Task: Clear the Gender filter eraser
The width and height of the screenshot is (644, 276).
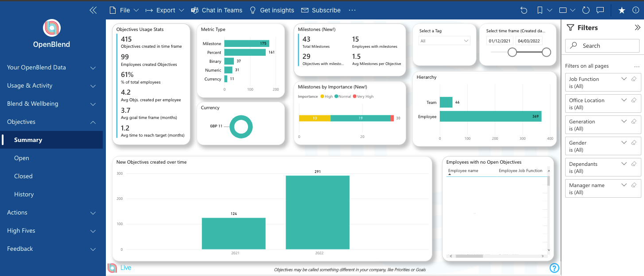Action: (x=634, y=143)
